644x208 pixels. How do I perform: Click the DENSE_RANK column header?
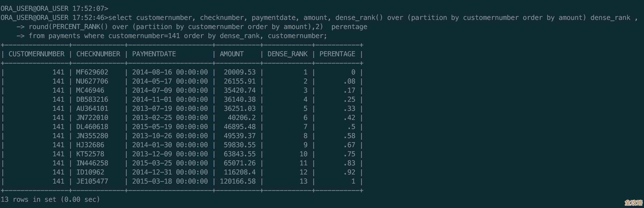click(287, 54)
